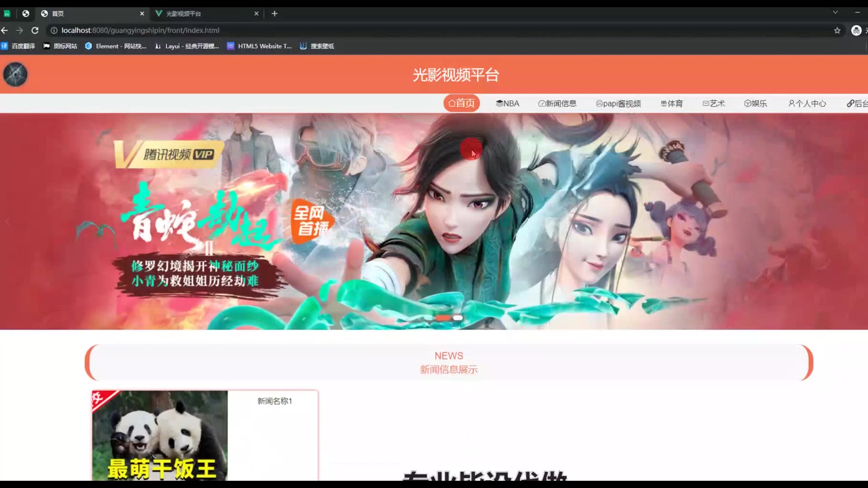
Task: Click the site logo avatar in header
Action: [15, 75]
